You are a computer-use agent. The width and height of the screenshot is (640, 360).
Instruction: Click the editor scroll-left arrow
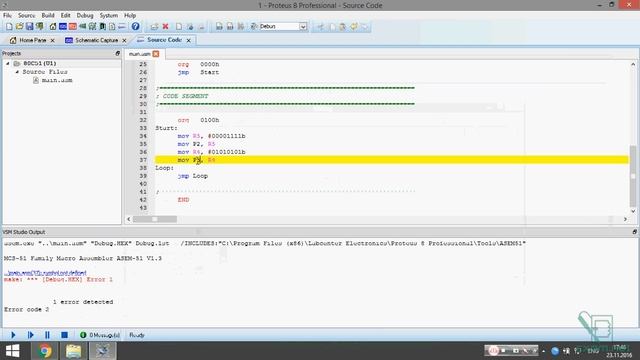click(129, 219)
